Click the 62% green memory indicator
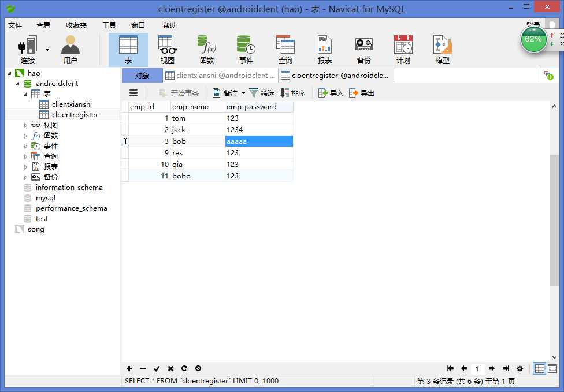This screenshot has height=392, width=564. point(533,39)
